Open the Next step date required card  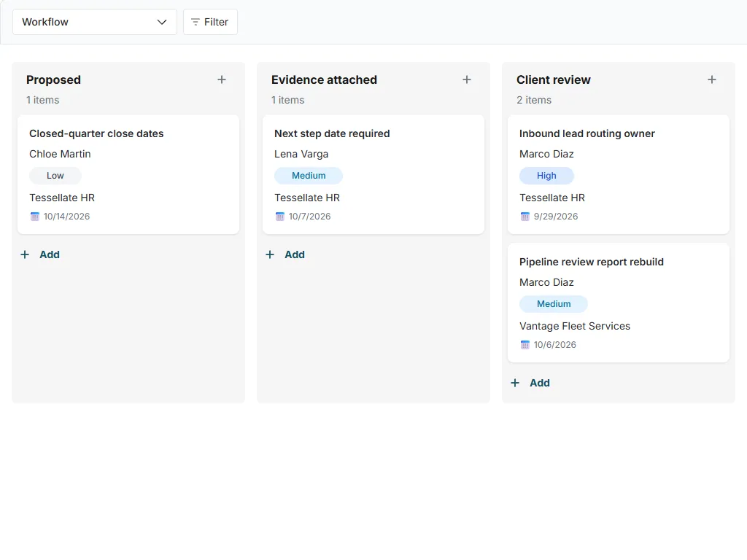[373, 174]
